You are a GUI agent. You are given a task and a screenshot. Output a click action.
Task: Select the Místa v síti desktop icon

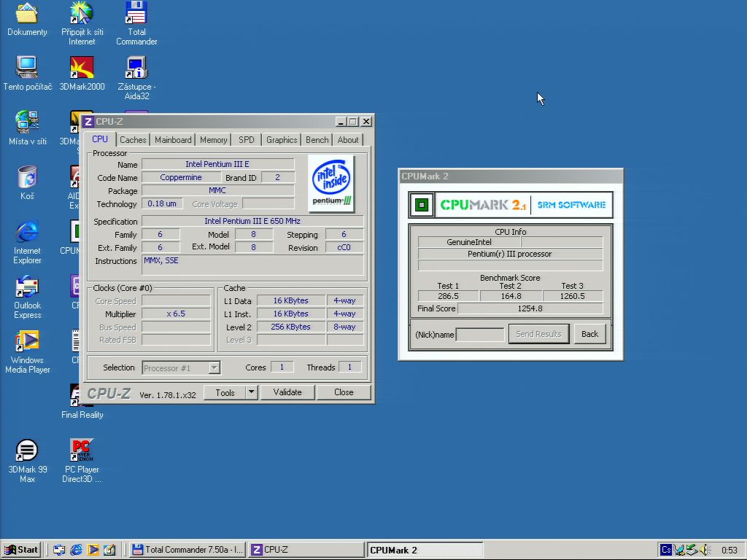[x=27, y=128]
